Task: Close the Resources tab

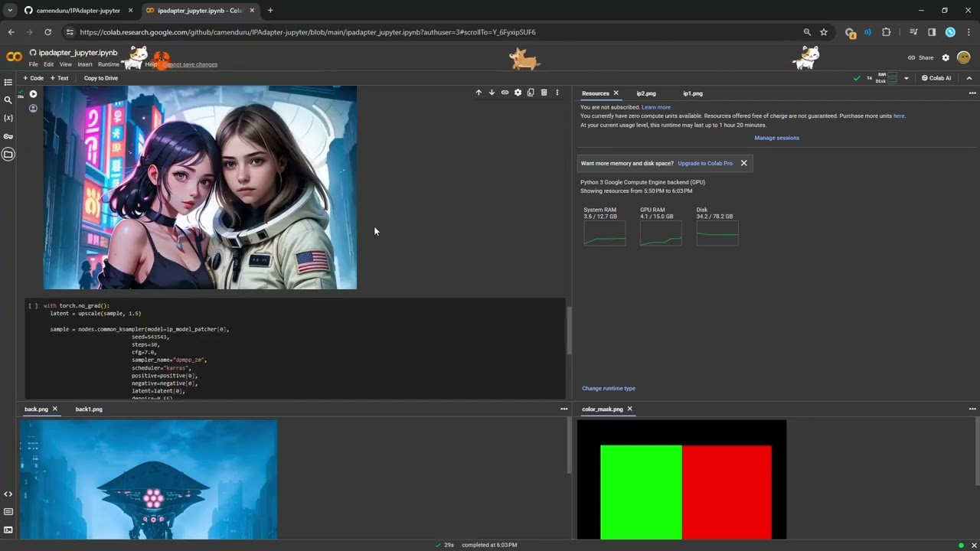Action: [616, 93]
